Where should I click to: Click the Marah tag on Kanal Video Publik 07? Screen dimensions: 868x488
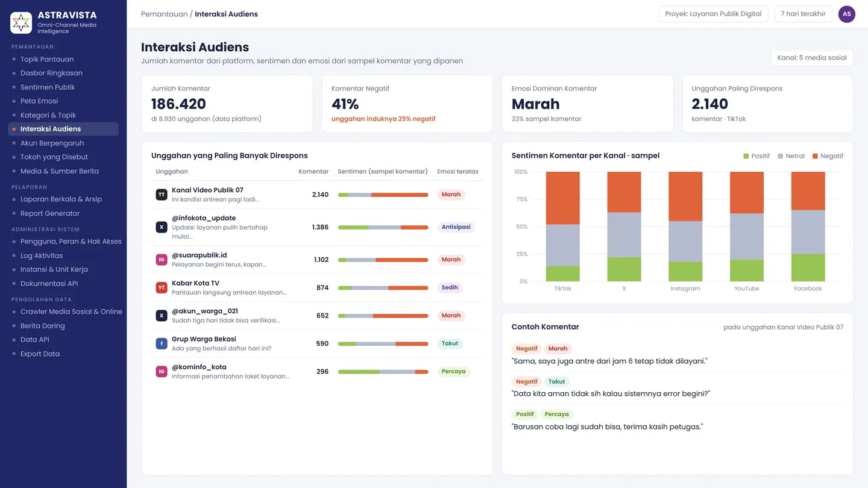(451, 195)
